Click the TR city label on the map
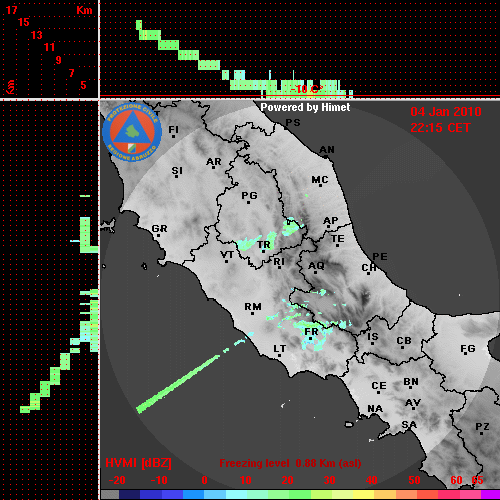Image resolution: width=500 pixels, height=500 pixels. coord(264,245)
